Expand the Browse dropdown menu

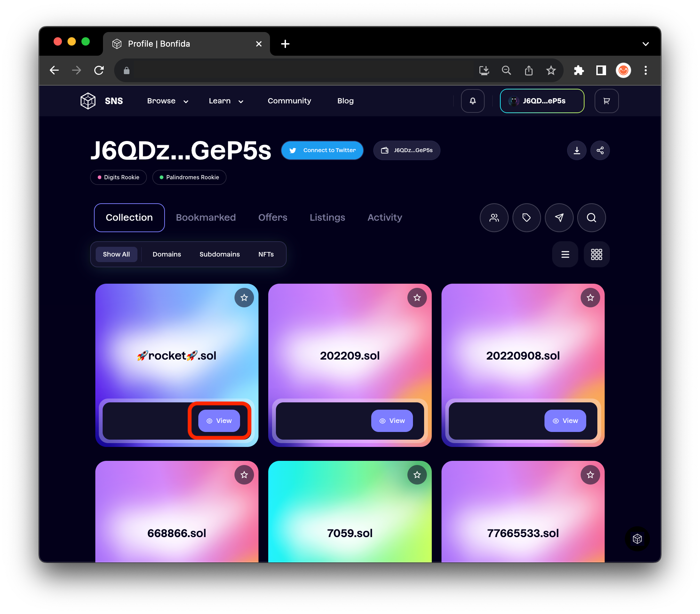point(167,101)
